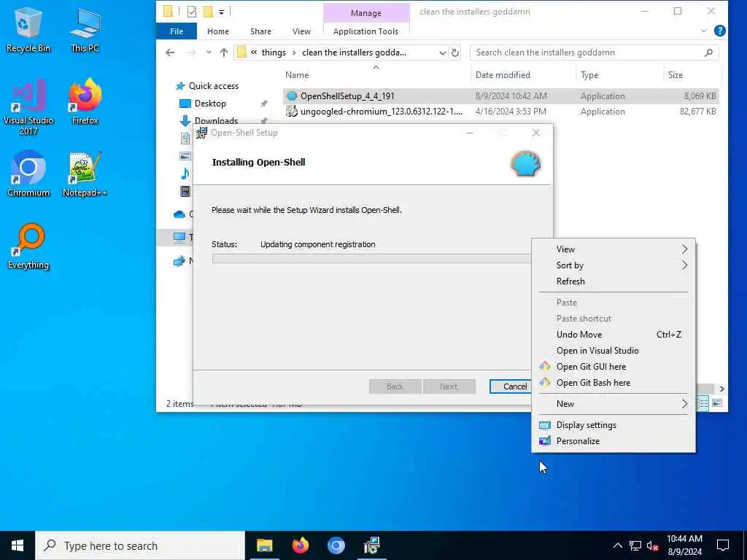Select Open in Visual Studio
The width and height of the screenshot is (747, 560).
pyautogui.click(x=613, y=351)
